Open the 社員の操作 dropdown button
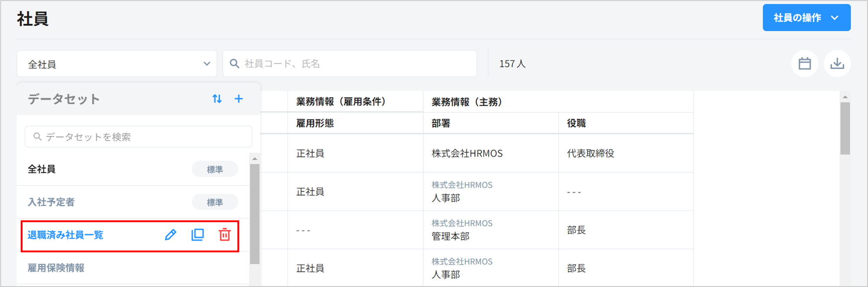The width and height of the screenshot is (868, 287). tap(806, 18)
